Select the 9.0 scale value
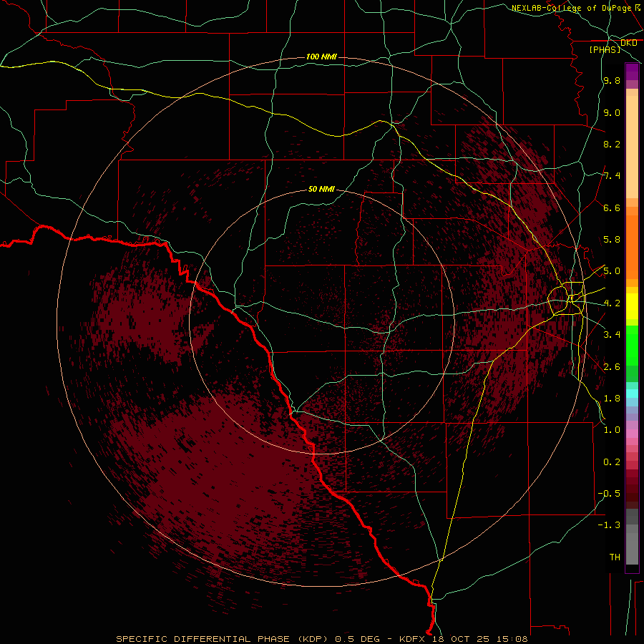Screen dimensions: 644x644 pyautogui.click(x=612, y=112)
